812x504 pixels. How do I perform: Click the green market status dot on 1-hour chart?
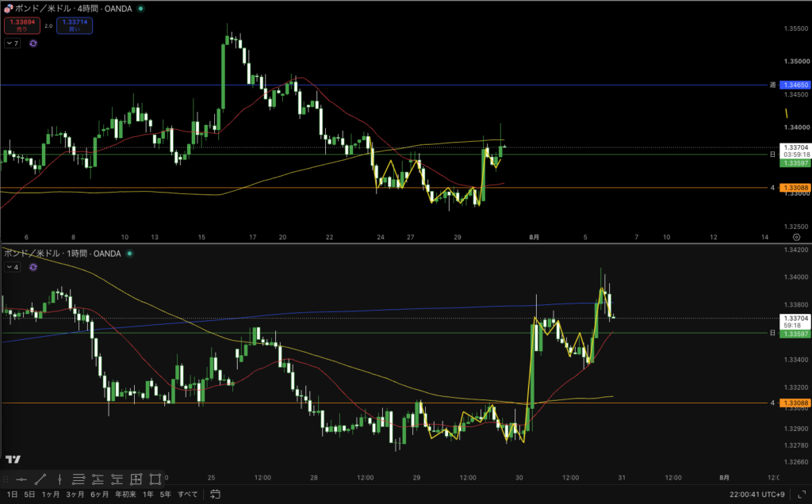pyautogui.click(x=129, y=254)
